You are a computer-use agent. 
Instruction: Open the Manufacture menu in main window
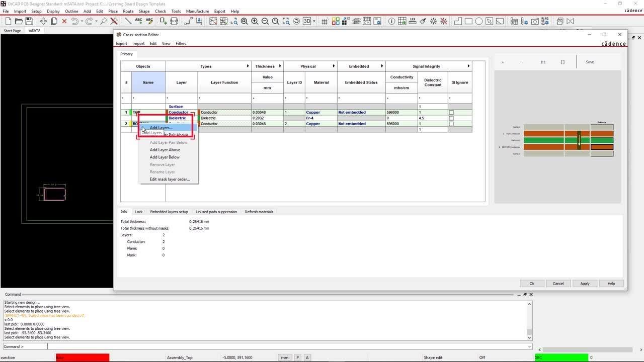click(x=197, y=11)
